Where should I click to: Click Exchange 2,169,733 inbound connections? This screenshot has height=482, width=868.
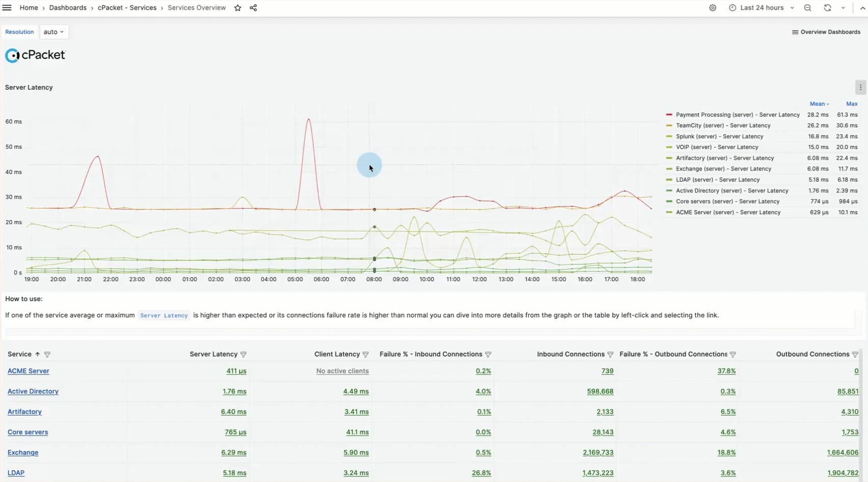pos(598,452)
